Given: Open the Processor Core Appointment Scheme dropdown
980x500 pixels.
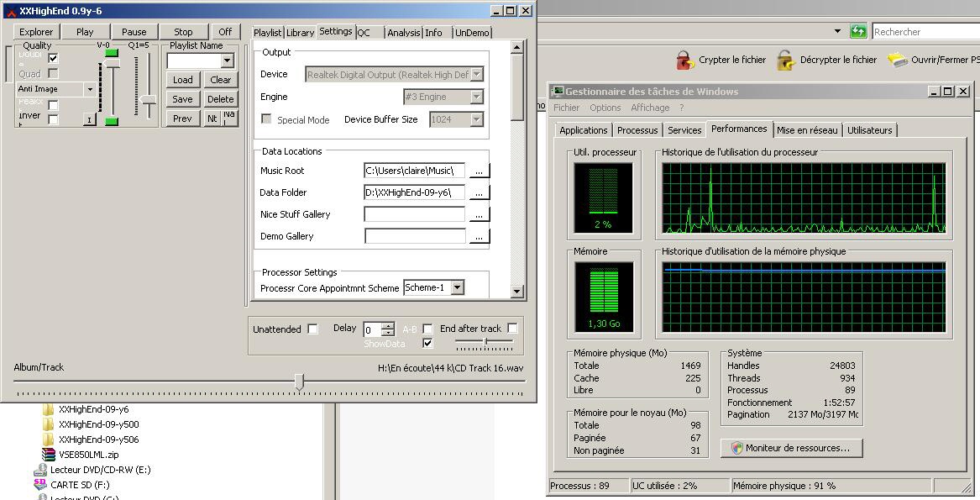Looking at the screenshot, I should coord(459,288).
